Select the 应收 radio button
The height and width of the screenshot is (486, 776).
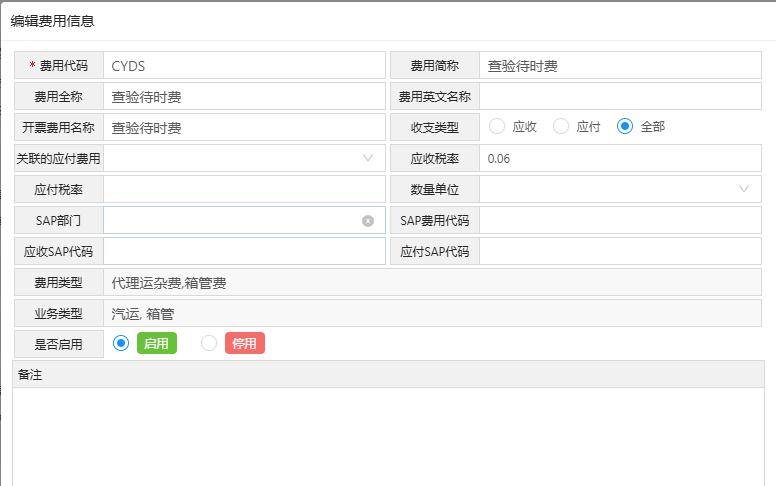[x=497, y=127]
